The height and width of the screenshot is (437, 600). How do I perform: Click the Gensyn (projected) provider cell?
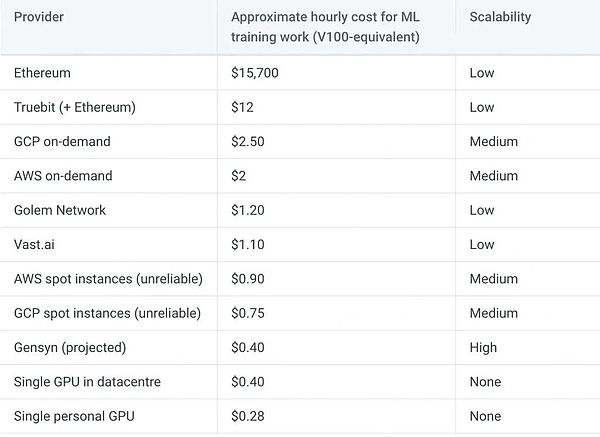pyautogui.click(x=70, y=348)
